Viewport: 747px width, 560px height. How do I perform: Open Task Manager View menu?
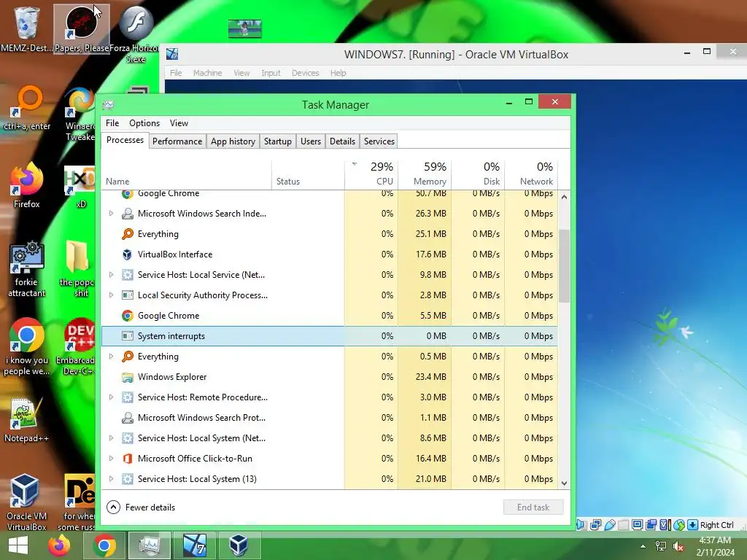[x=179, y=123]
